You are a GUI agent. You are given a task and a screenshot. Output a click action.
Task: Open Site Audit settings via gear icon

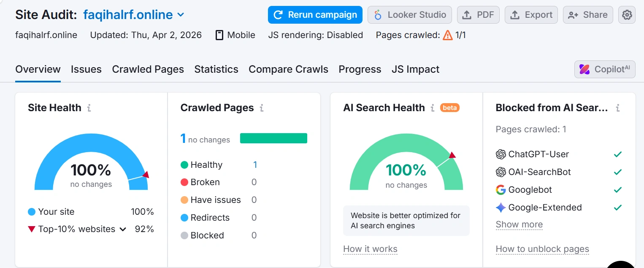coord(627,14)
